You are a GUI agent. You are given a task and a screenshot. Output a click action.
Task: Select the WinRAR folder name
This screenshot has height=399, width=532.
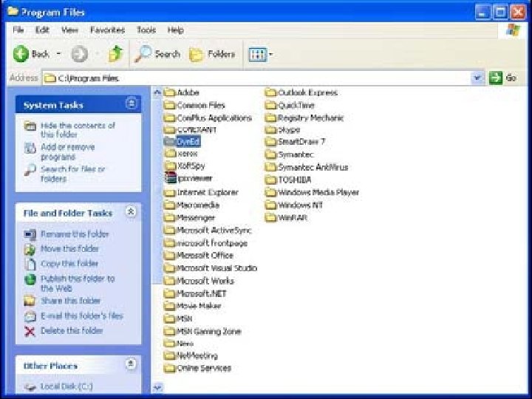point(293,217)
